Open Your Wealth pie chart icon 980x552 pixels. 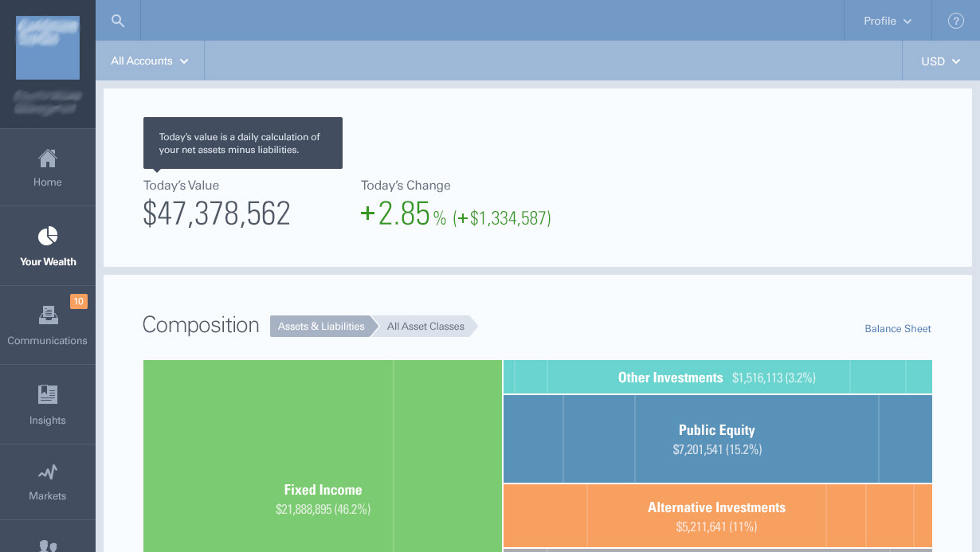pyautogui.click(x=48, y=236)
